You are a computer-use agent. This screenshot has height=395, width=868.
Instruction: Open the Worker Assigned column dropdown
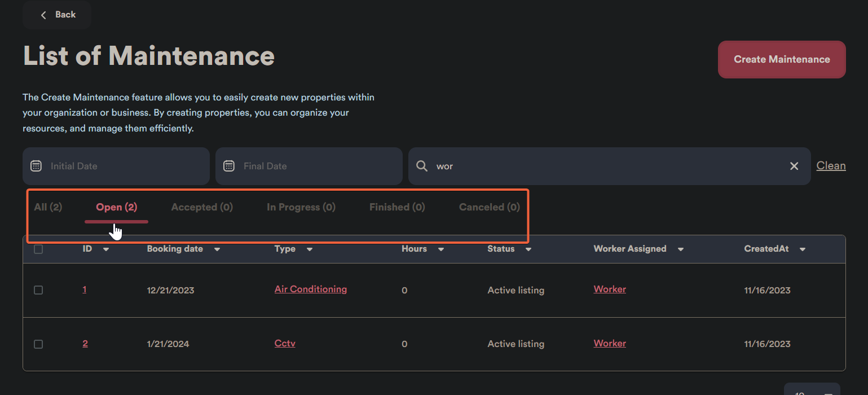(x=681, y=249)
